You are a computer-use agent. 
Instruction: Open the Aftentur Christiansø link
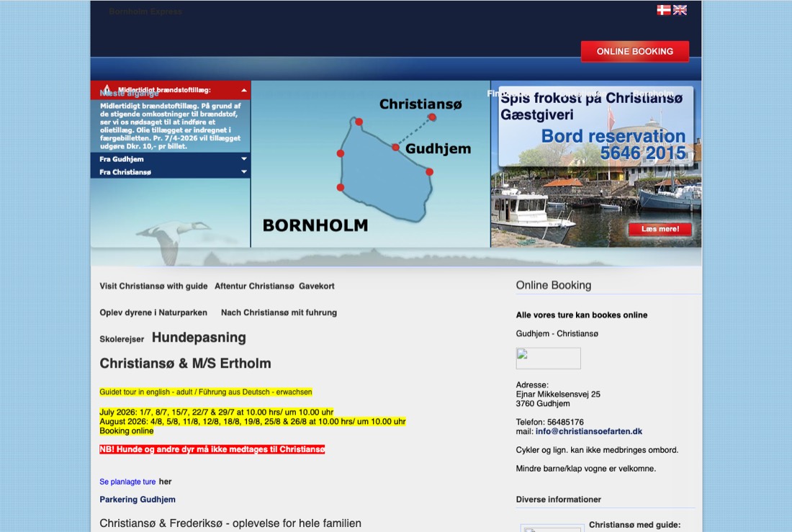pyautogui.click(x=254, y=286)
